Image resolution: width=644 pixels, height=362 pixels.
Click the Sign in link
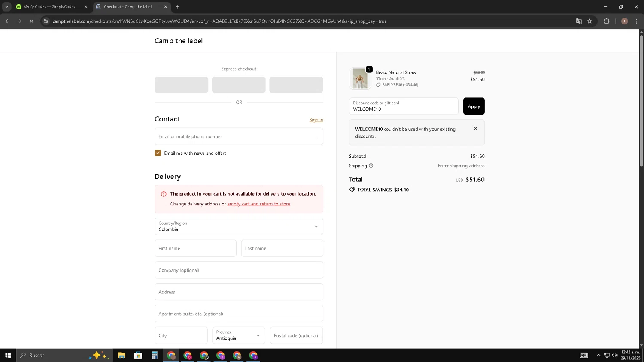click(x=316, y=120)
